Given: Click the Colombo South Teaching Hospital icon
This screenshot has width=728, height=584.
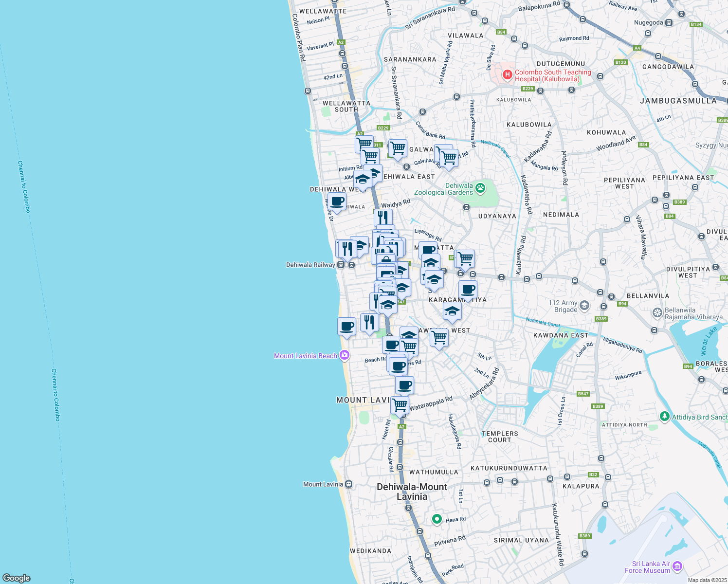Looking at the screenshot, I should [x=507, y=75].
